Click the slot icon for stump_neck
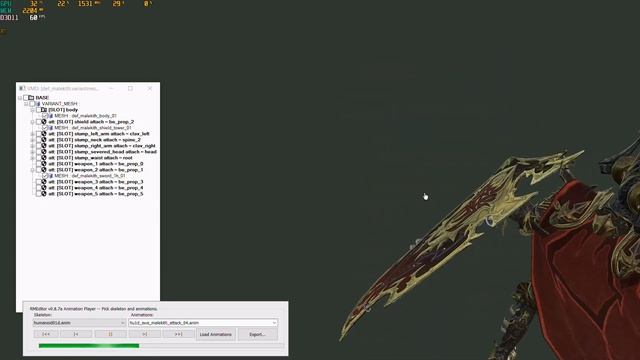Screen dimensions: 640x360 [x=44, y=140]
